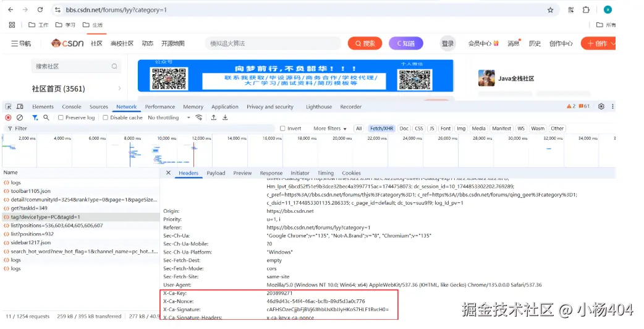Click the Network Filter text field
This screenshot has height=329, width=644.
click(140, 129)
